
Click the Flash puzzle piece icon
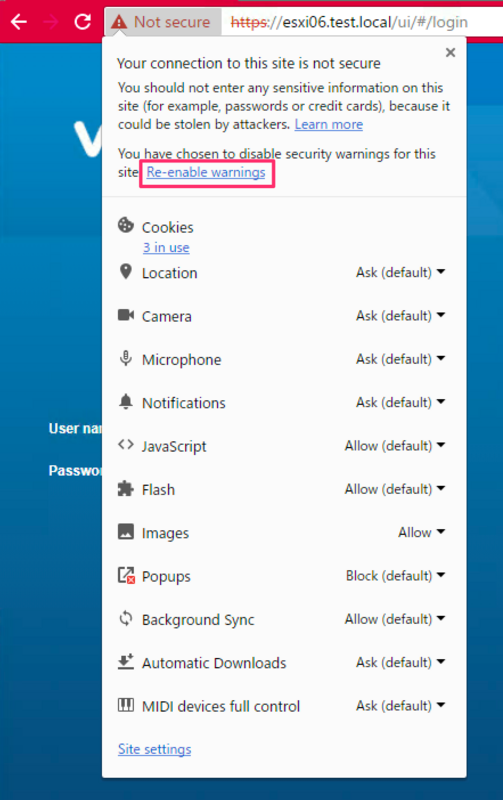coord(125,488)
